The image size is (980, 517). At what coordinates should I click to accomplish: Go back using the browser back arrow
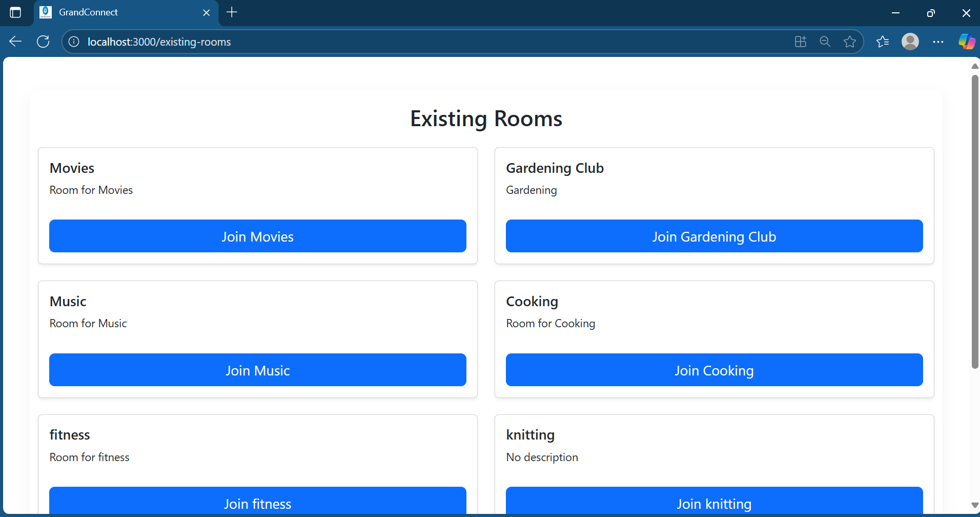(15, 42)
